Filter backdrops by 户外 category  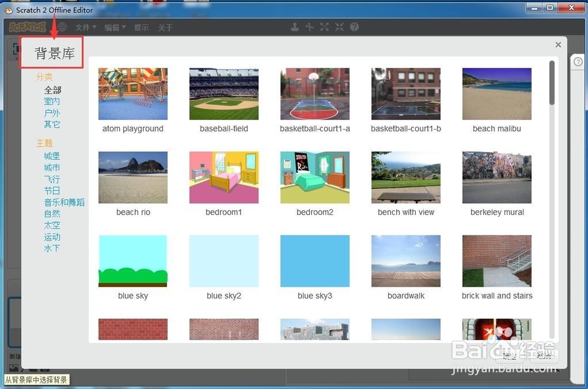point(52,113)
